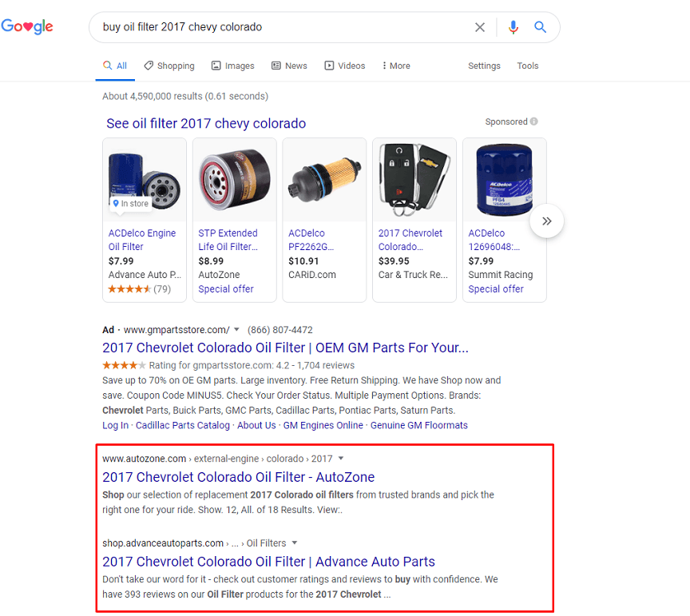
Task: Open search Settings menu
Action: point(484,66)
